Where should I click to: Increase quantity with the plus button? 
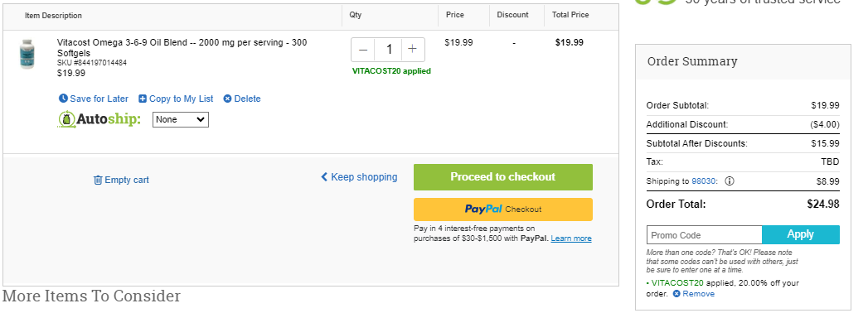click(x=412, y=50)
